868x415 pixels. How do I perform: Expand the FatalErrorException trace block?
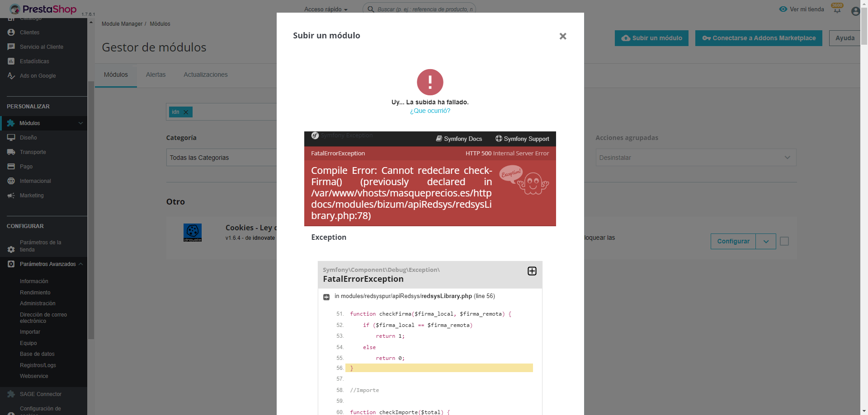532,271
